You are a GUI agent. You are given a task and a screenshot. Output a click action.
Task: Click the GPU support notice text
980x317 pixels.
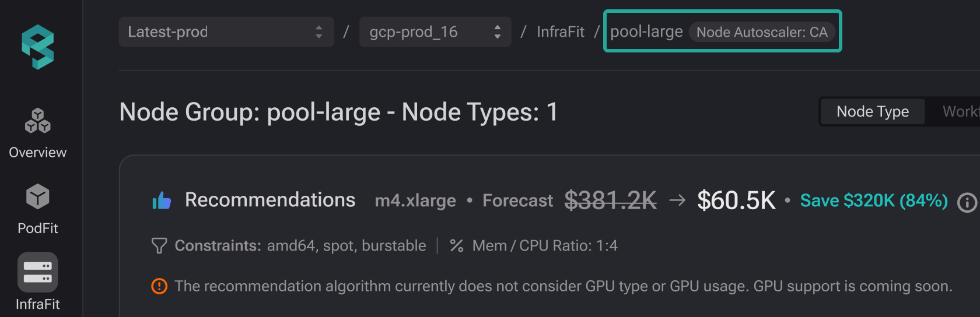[x=563, y=286]
